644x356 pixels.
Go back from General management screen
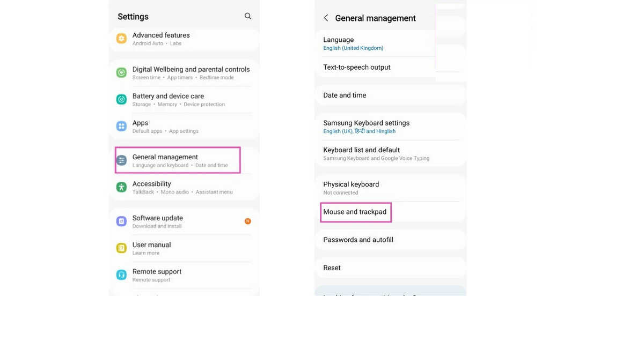[326, 18]
